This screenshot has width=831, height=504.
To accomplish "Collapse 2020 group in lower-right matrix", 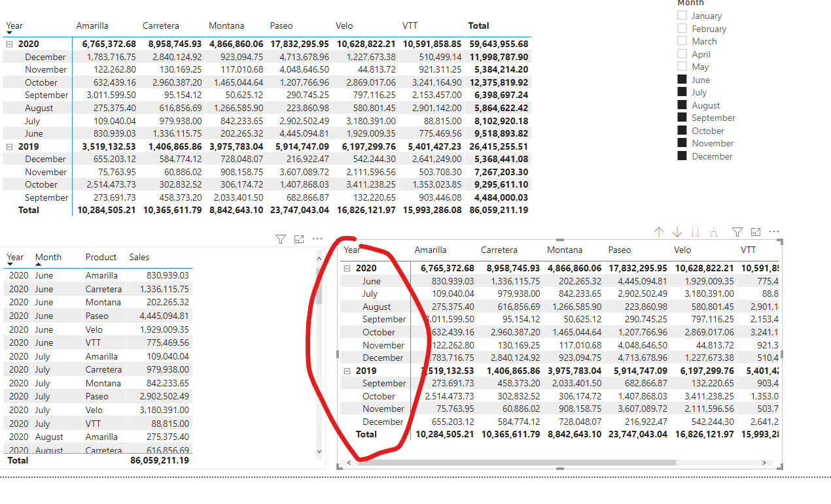I will tap(347, 268).
